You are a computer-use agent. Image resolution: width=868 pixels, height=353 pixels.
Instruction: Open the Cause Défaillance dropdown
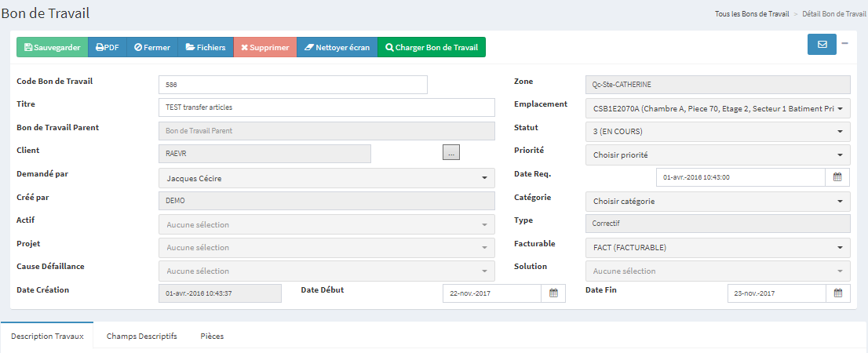point(326,271)
